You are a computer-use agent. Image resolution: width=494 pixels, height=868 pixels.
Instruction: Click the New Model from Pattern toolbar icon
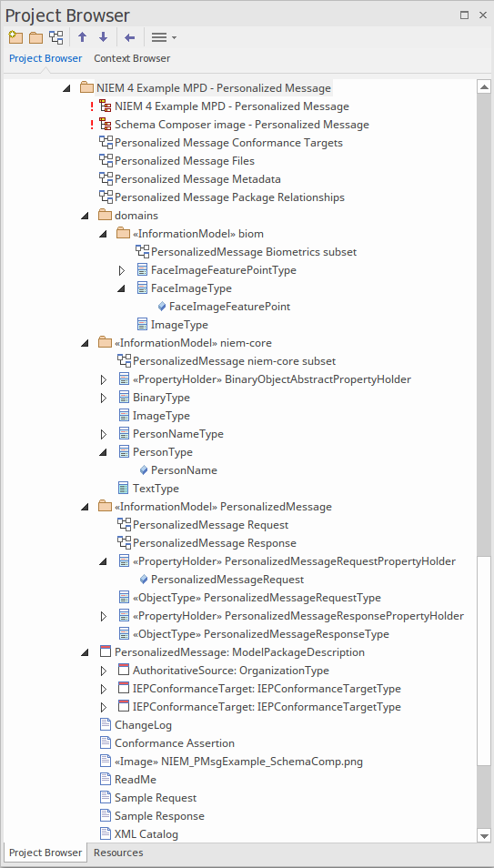(15, 37)
